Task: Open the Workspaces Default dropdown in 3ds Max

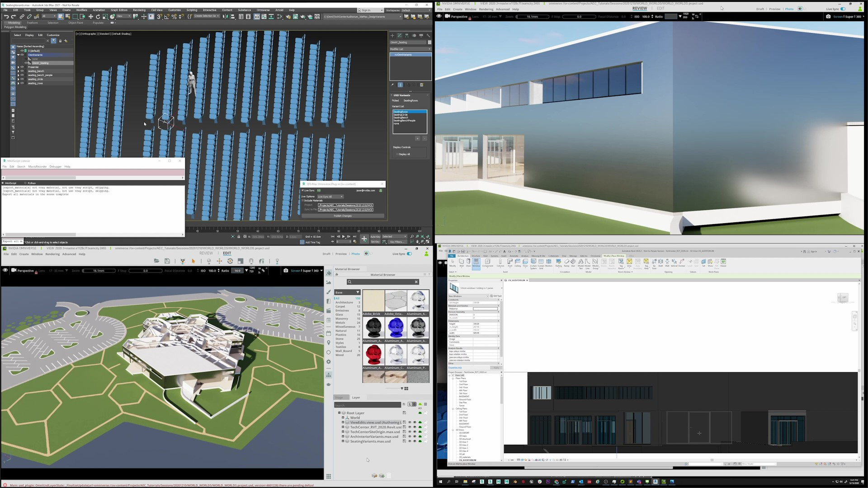Action: (416, 10)
